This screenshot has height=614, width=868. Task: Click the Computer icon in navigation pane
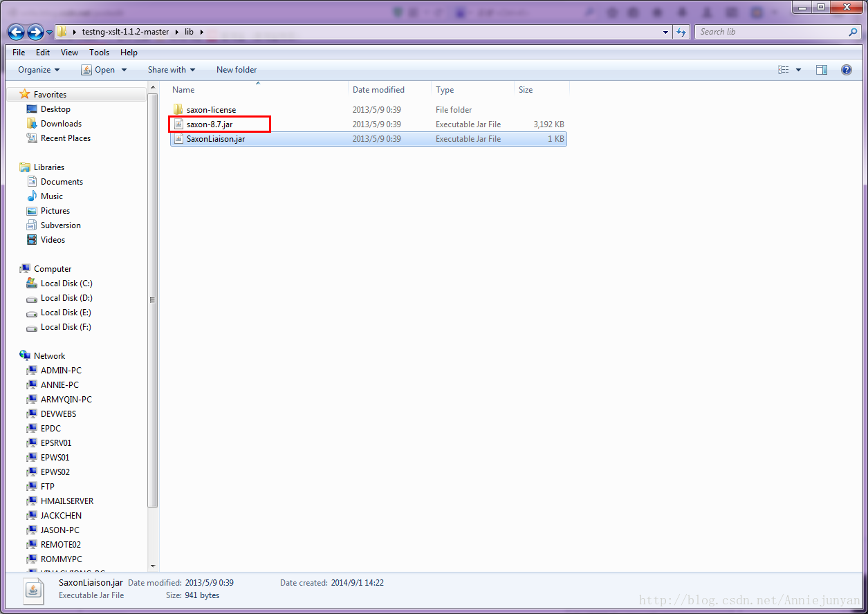[x=25, y=268]
